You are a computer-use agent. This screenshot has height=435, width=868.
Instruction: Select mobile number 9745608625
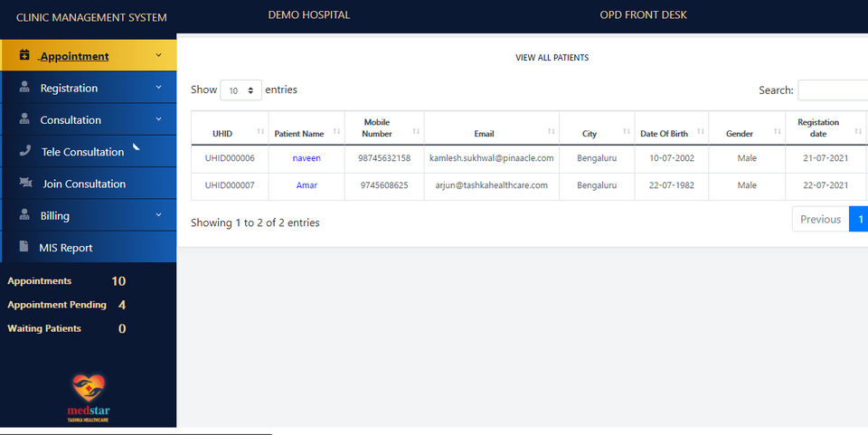[384, 185]
